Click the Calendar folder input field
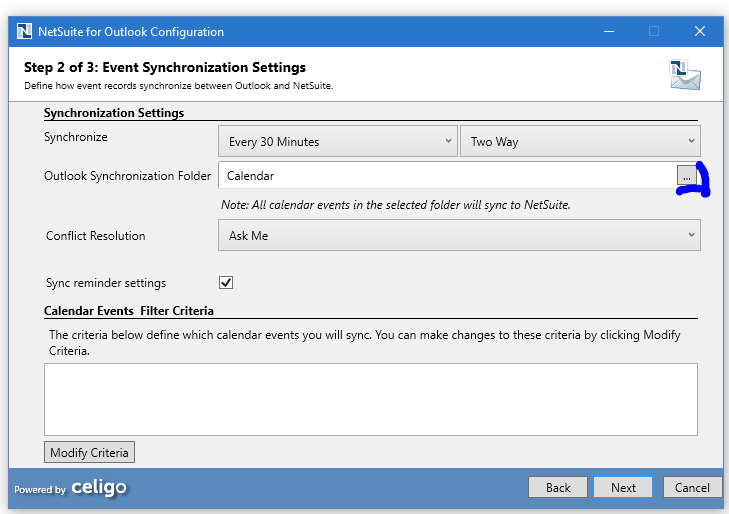 [x=447, y=176]
